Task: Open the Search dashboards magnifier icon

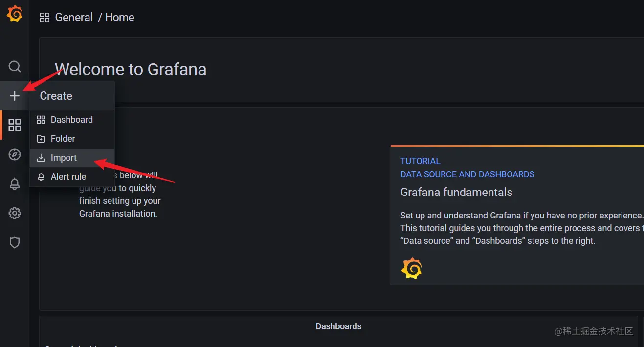Action: click(x=15, y=66)
